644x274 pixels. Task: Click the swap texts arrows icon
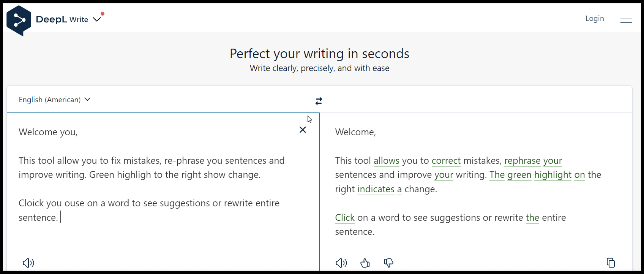[319, 101]
